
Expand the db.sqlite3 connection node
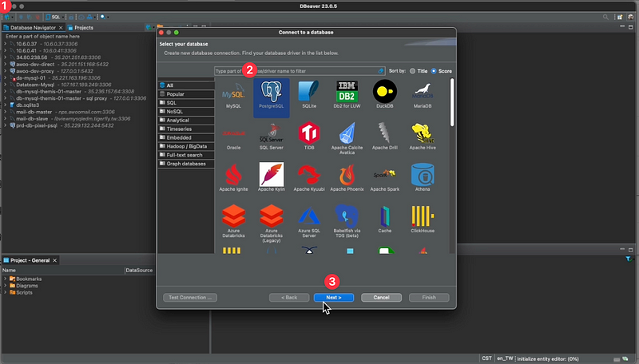pyautogui.click(x=6, y=105)
